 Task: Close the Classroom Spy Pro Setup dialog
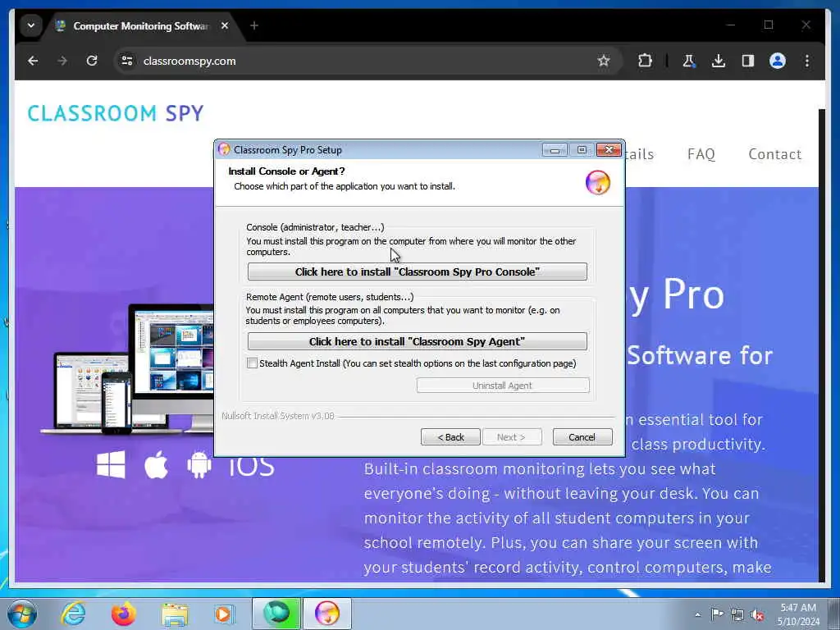pyautogui.click(x=609, y=150)
